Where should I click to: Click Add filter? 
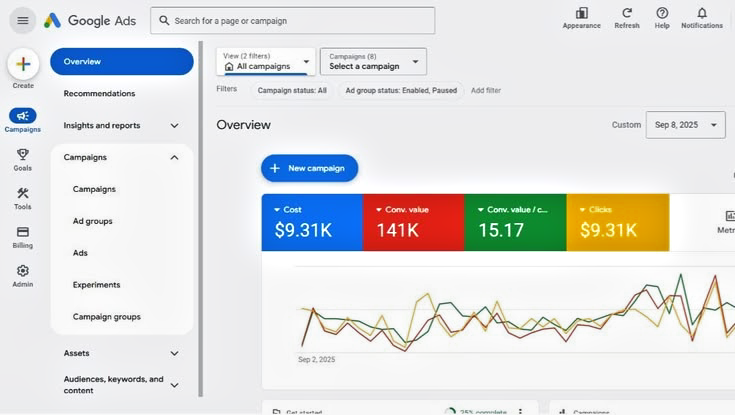coord(486,91)
